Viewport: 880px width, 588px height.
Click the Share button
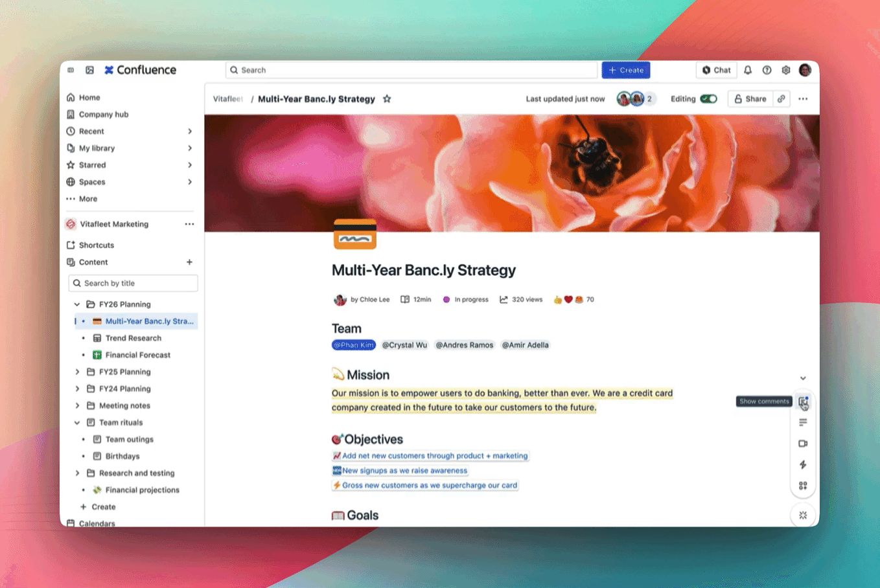tap(750, 99)
